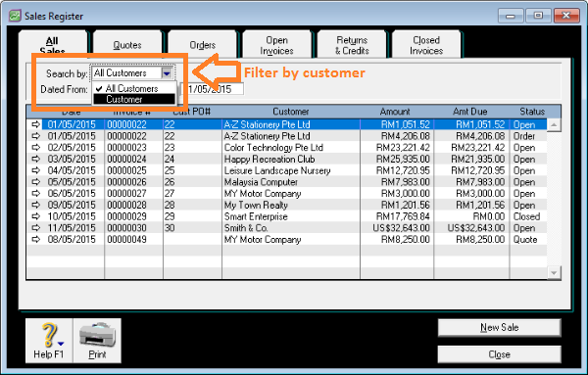This screenshot has width=588, height=375.
Task: Click amount US$32,643.00 in Amount column
Action: [401, 228]
